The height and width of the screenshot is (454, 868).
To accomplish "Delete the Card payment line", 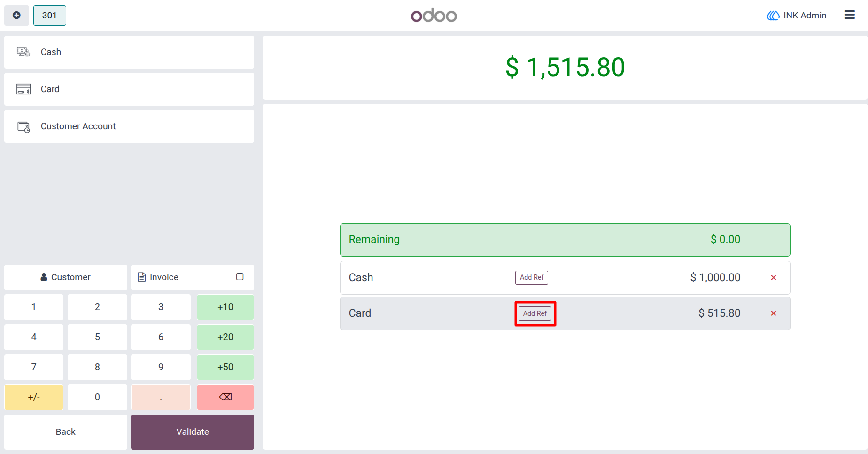I will (773, 313).
